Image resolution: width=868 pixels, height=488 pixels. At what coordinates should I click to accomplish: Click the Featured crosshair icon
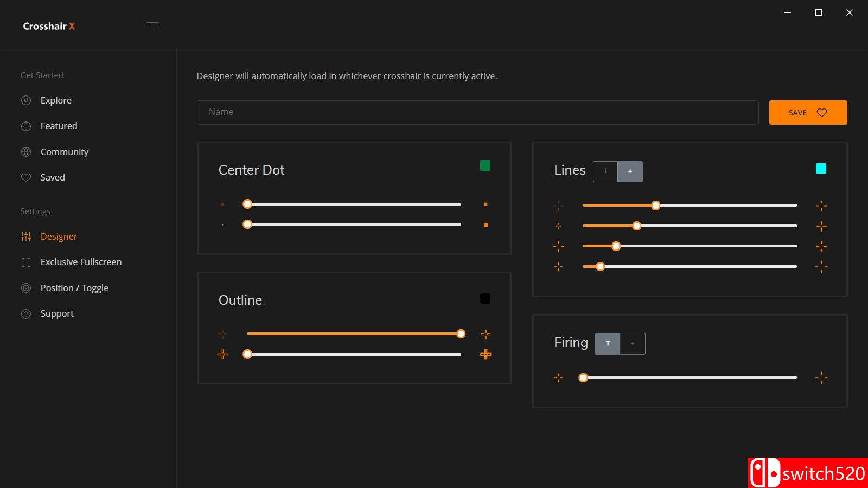(26, 126)
